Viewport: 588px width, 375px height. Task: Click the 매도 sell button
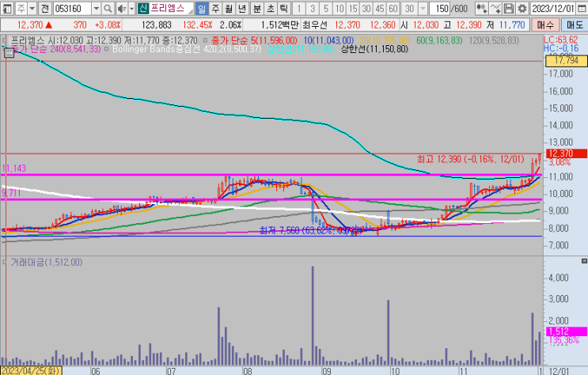click(x=575, y=25)
